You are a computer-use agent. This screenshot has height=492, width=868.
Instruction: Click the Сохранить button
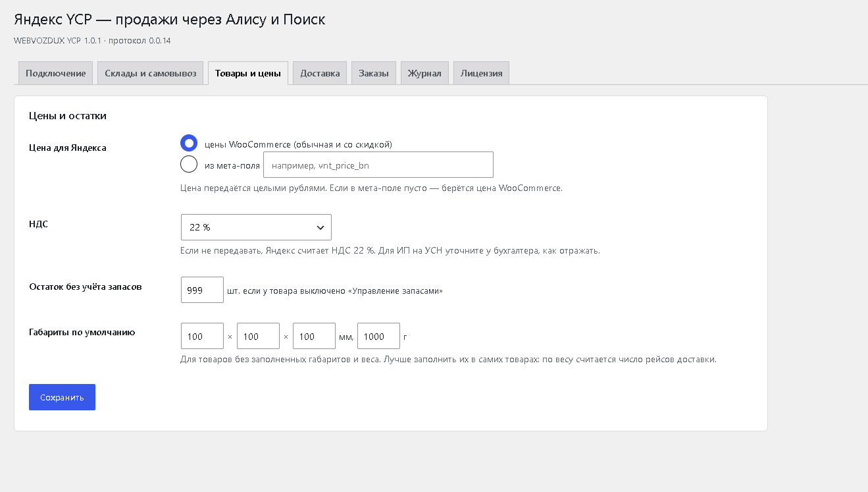click(62, 397)
